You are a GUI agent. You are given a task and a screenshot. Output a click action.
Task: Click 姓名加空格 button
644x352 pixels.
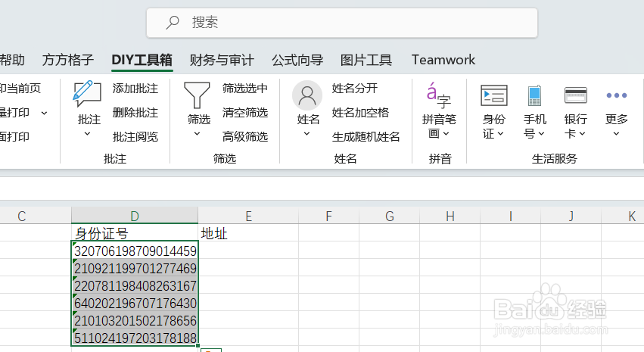click(x=360, y=113)
